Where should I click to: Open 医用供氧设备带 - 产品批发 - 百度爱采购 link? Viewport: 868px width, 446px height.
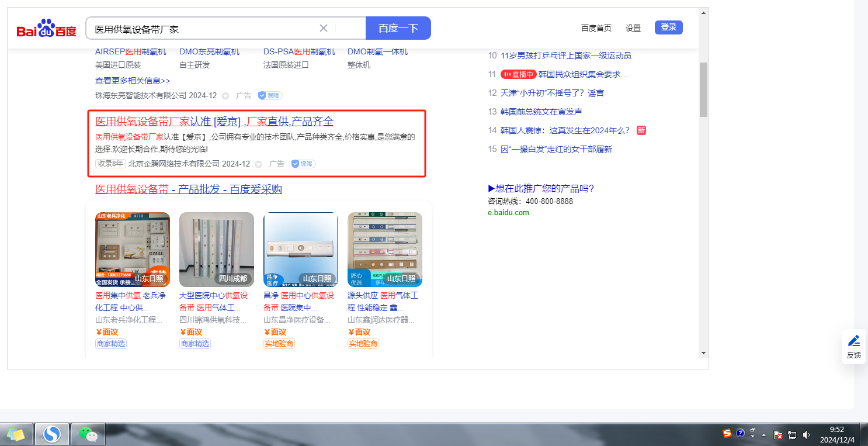coord(189,189)
